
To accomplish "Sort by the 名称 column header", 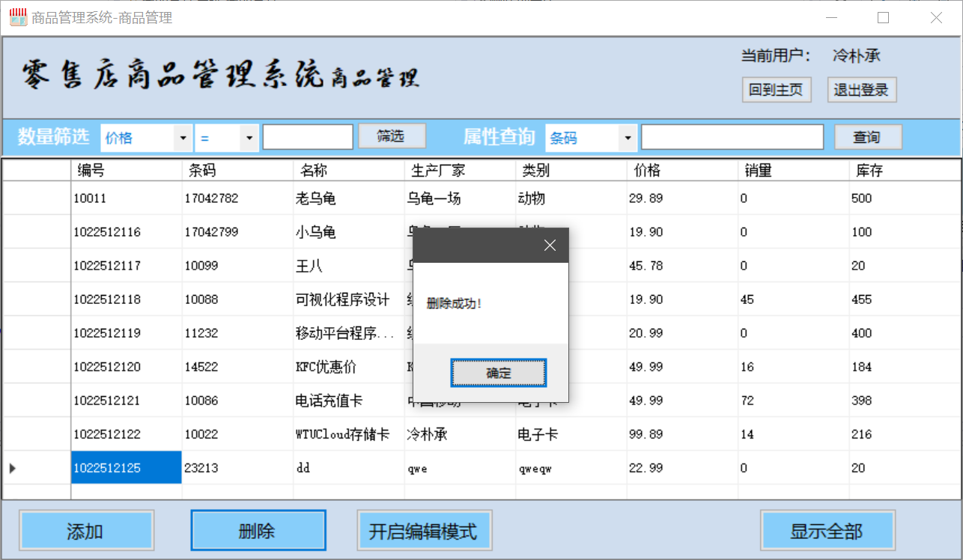I will 349,171.
